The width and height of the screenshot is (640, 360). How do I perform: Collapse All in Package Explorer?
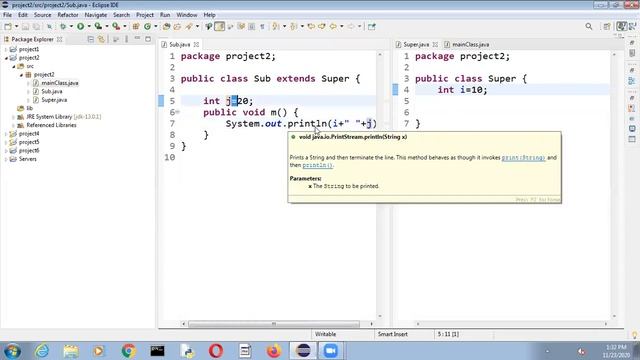point(91,39)
